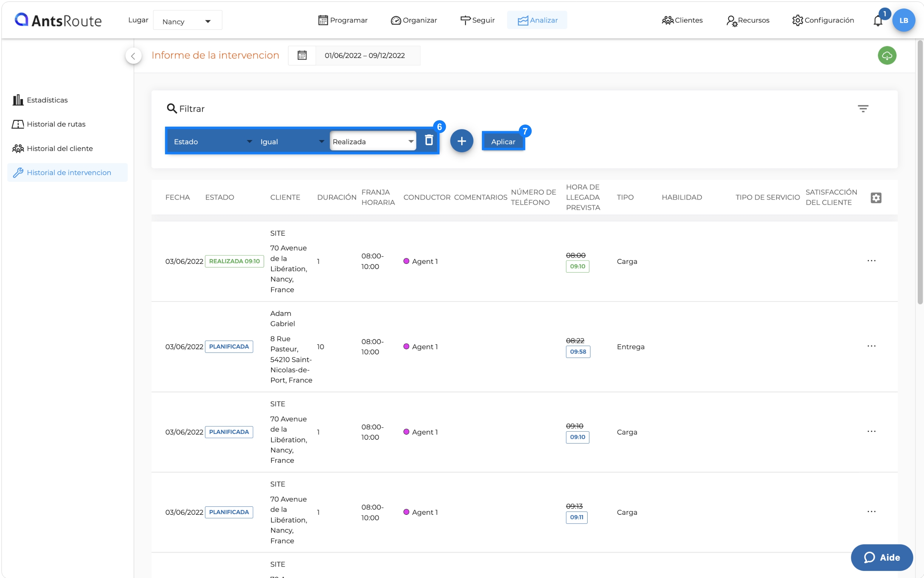The height and width of the screenshot is (578, 924).
Task: Open the three-dots menu for the 09:11 Carga row
Action: 871,511
